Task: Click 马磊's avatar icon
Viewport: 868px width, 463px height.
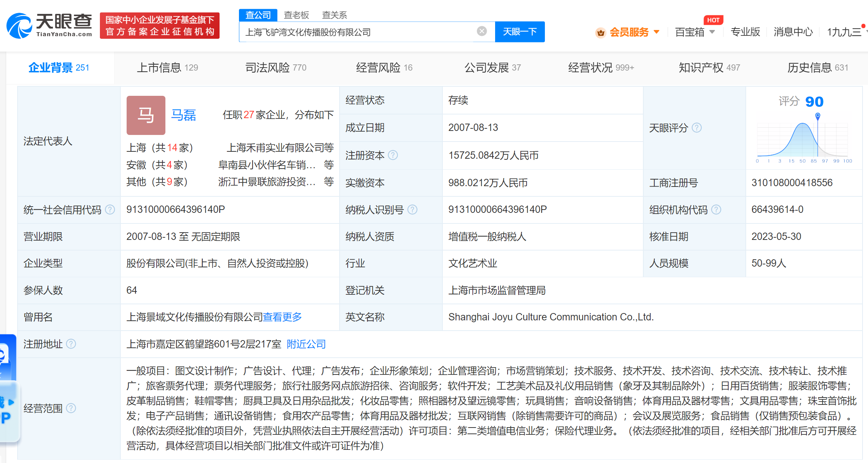Action: click(145, 115)
